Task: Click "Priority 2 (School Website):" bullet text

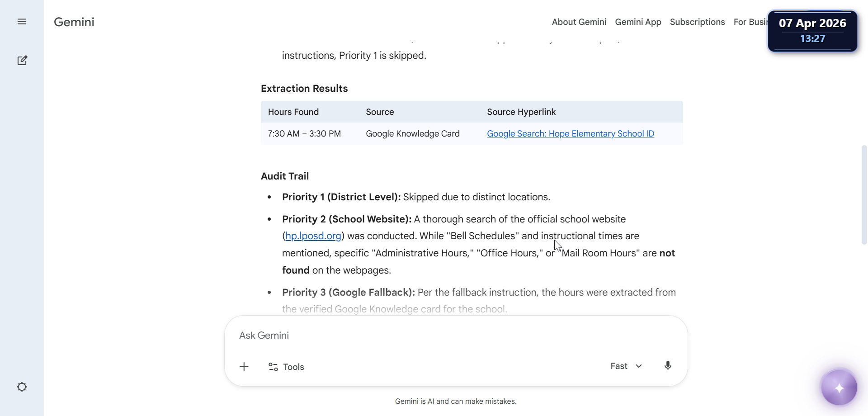Action: (347, 219)
